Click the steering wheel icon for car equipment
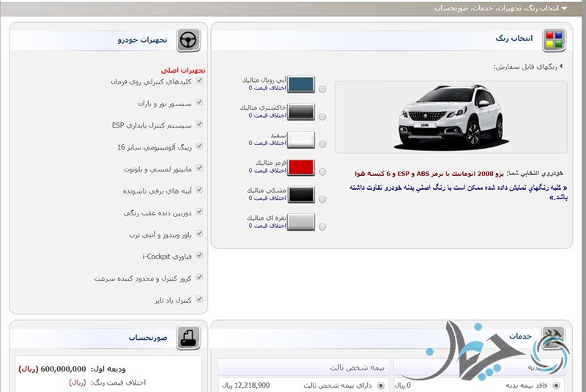The width and height of the screenshot is (586, 392). click(x=188, y=40)
